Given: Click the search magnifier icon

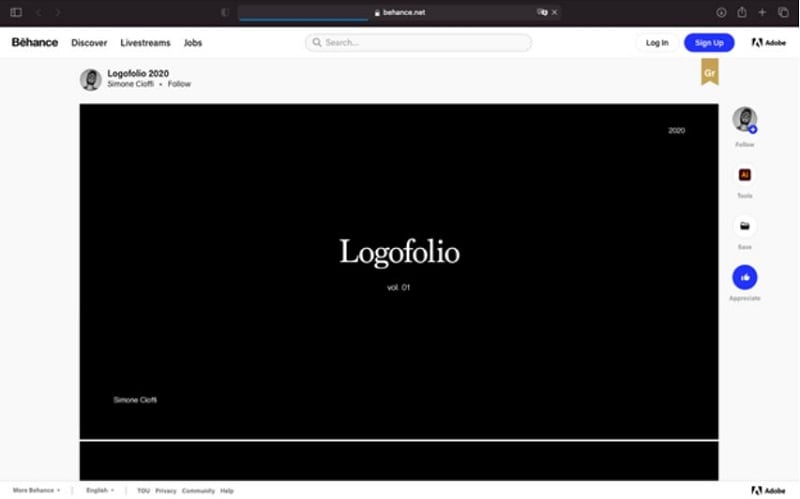Looking at the screenshot, I should [x=317, y=42].
